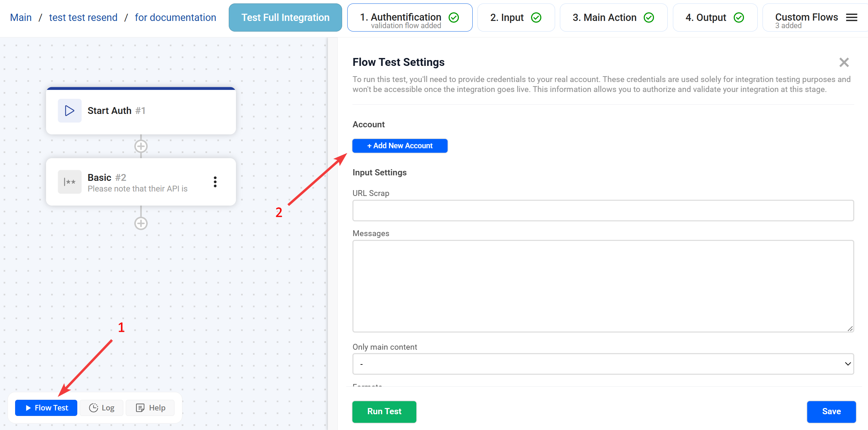Viewport: 868px width, 430px height.
Task: Click the URL Scrap input field
Action: pyautogui.click(x=603, y=211)
